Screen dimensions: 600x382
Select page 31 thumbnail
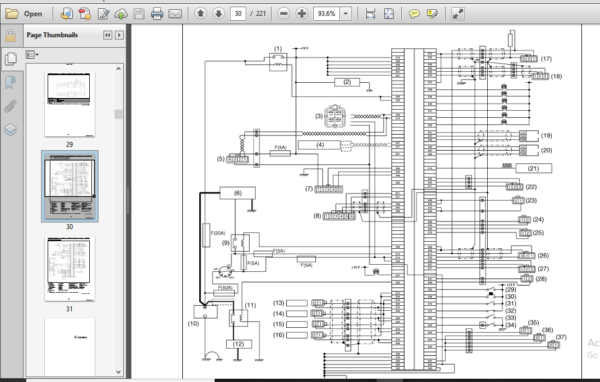69,269
